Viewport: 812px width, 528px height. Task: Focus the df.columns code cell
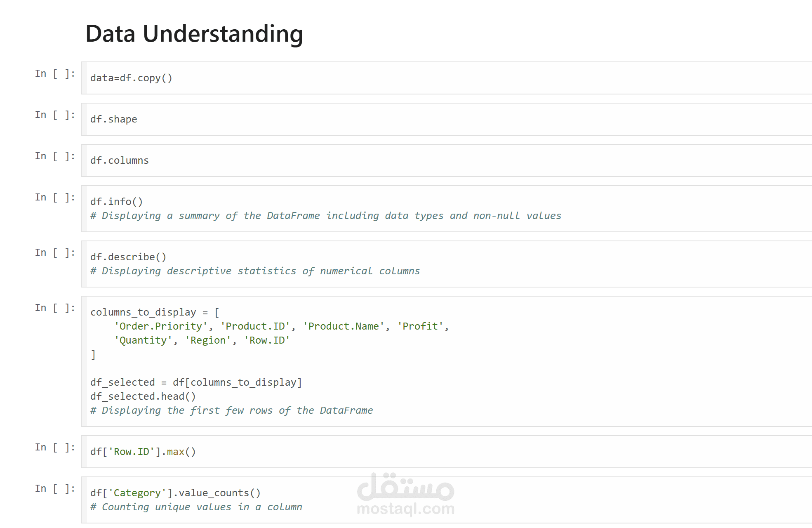[447, 160]
